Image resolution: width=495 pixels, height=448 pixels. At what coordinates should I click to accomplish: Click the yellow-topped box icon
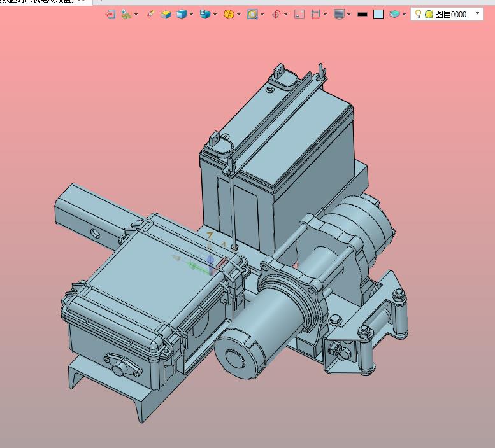point(166,14)
